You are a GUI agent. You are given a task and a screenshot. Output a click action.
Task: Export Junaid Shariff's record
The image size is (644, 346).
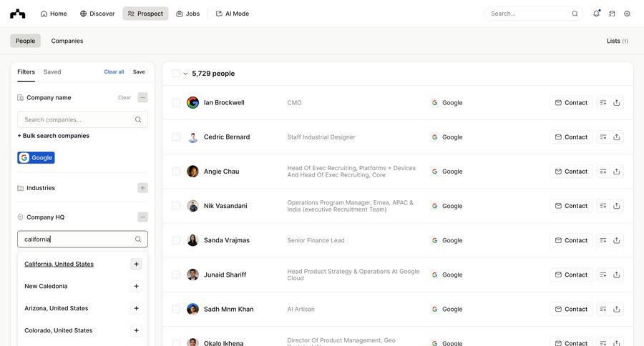(617, 275)
